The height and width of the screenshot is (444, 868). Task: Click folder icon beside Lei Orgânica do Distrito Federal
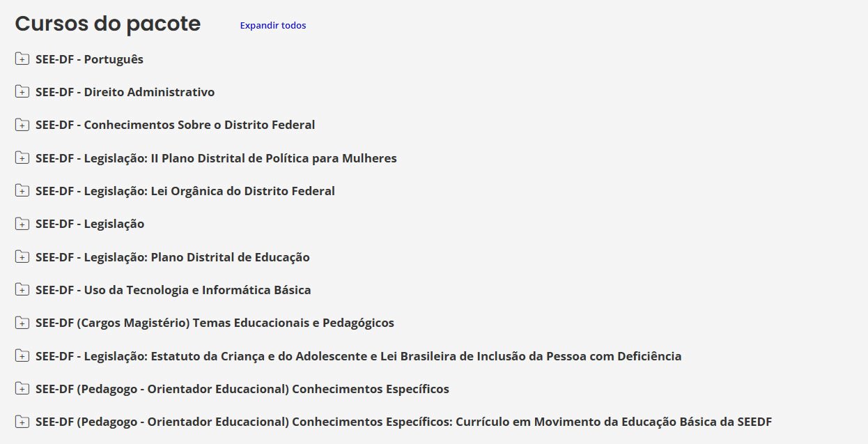click(22, 191)
